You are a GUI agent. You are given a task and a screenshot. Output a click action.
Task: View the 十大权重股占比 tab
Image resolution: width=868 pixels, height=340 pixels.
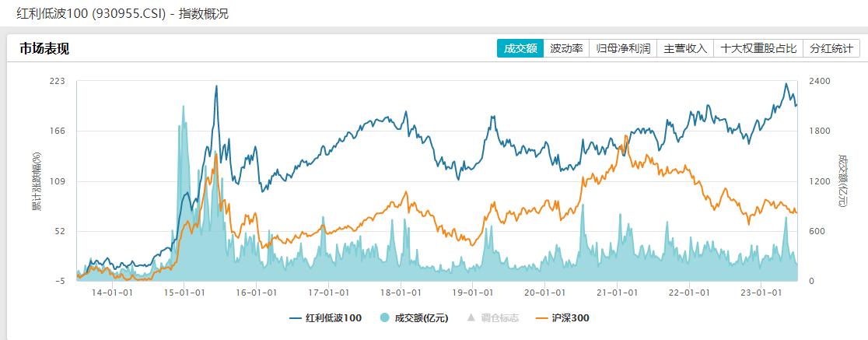tap(758, 48)
